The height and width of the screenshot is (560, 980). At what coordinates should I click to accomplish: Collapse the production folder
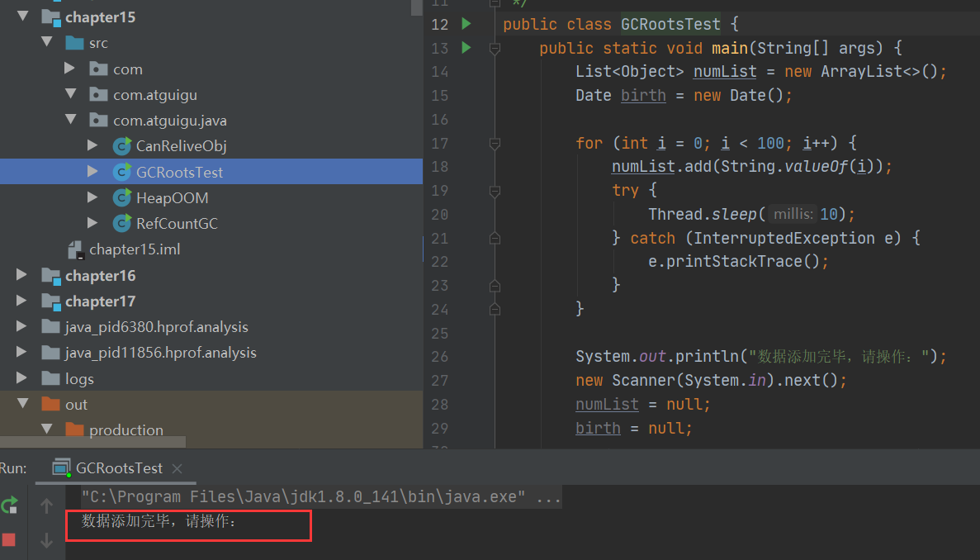click(47, 429)
